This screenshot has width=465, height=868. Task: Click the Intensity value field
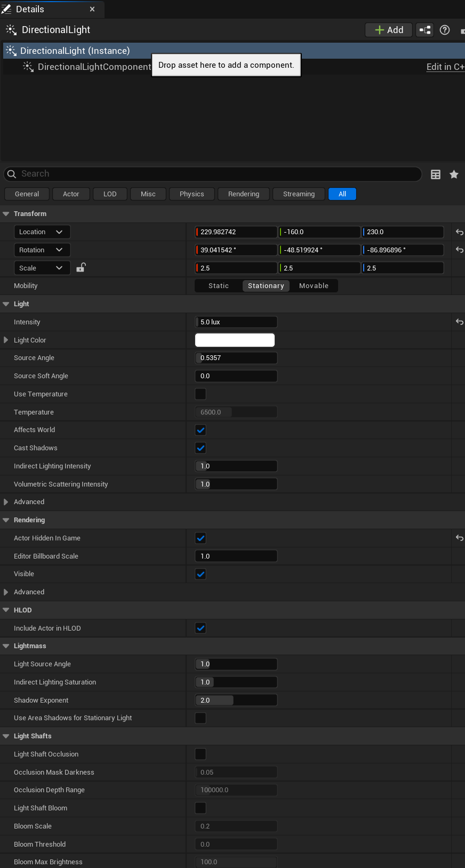click(236, 322)
